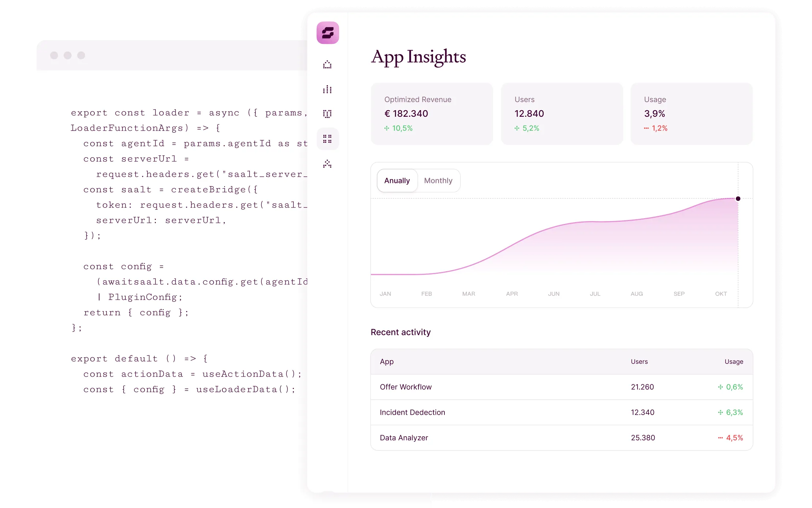This screenshot has height=508, width=812.
Task: Click red trend icon beside 1,2%
Action: (646, 128)
